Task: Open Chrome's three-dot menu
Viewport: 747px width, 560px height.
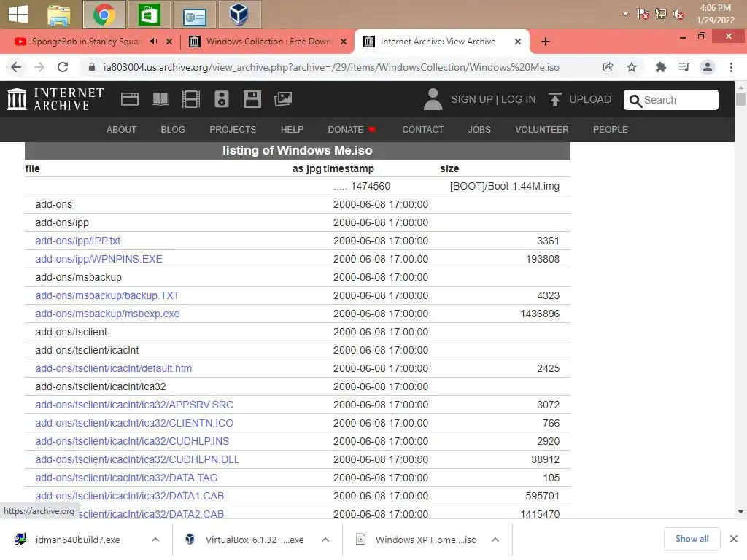Action: (x=731, y=67)
